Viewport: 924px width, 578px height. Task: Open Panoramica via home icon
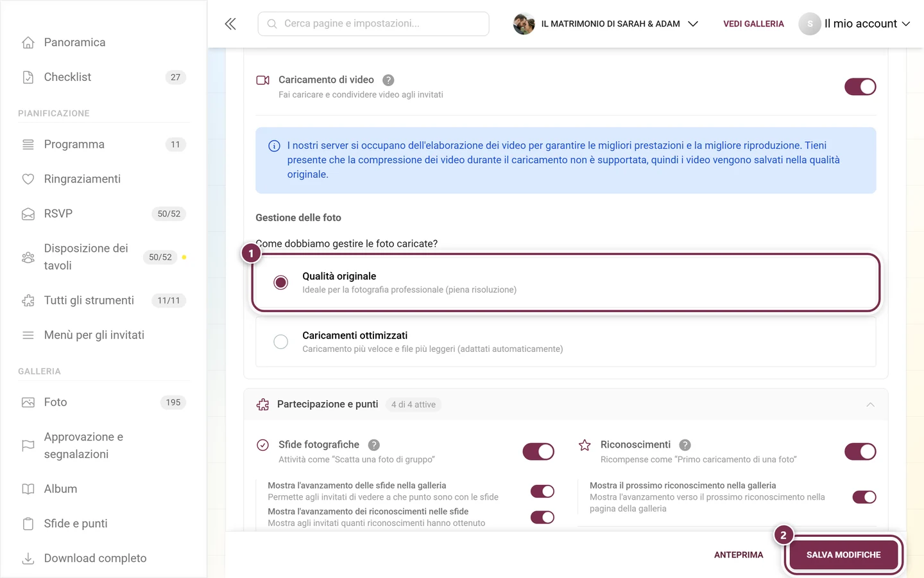28,42
